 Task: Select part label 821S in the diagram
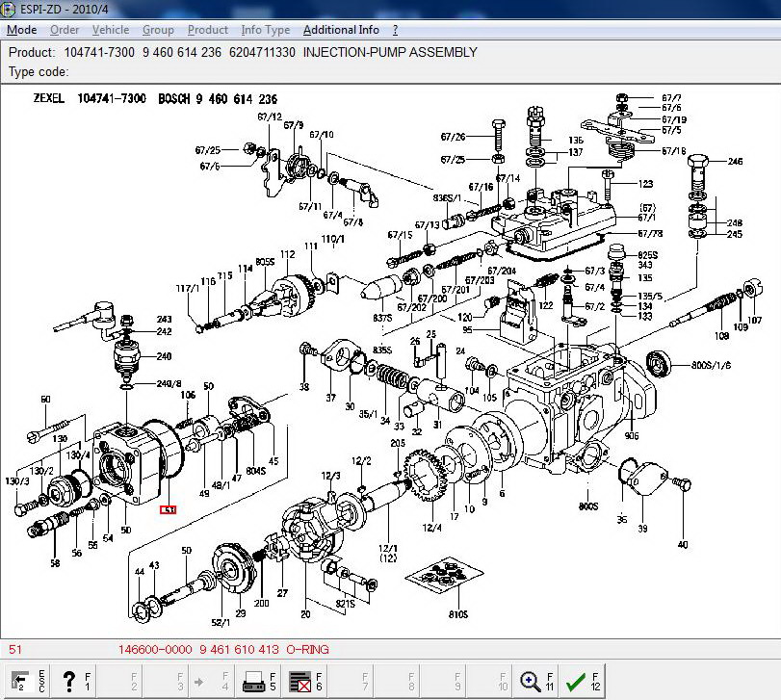point(345,604)
